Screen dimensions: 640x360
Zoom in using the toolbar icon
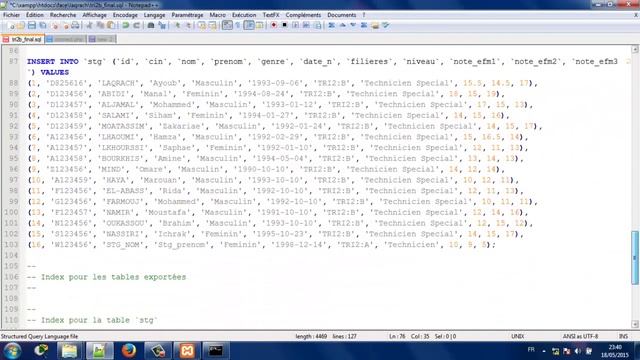[x=177, y=26]
